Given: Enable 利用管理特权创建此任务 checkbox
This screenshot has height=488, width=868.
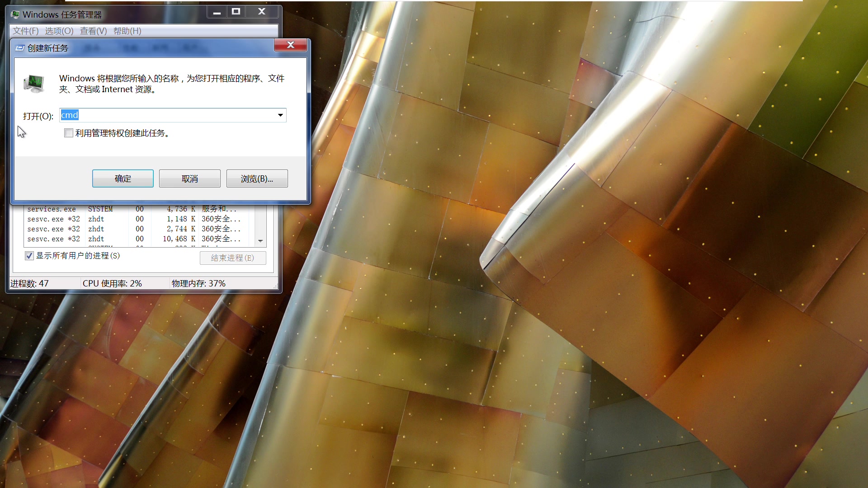Looking at the screenshot, I should (x=69, y=133).
